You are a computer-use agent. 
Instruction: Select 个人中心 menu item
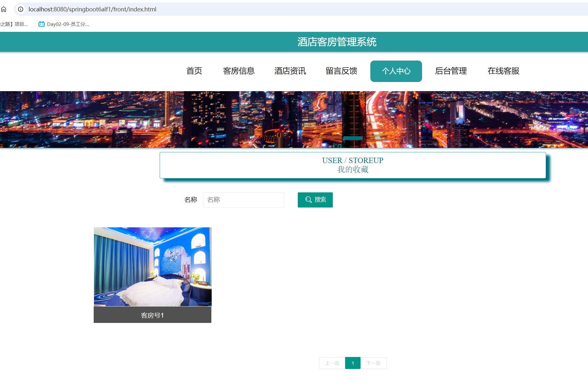point(396,71)
